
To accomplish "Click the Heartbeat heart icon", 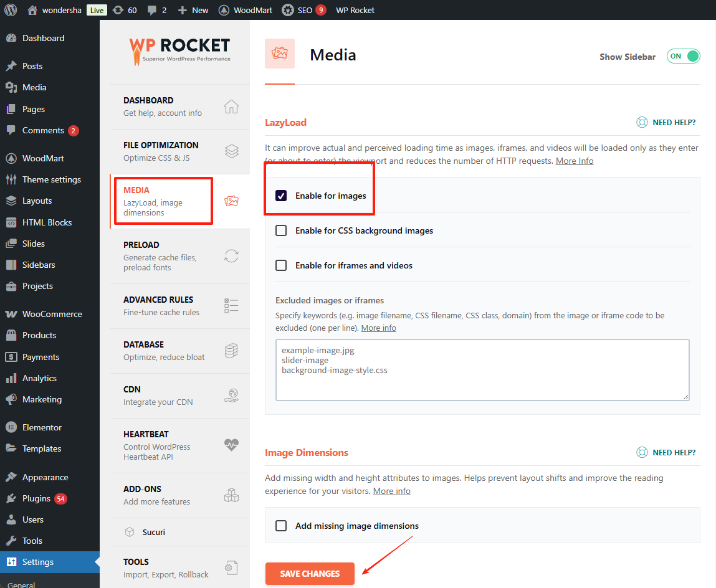I will click(231, 445).
